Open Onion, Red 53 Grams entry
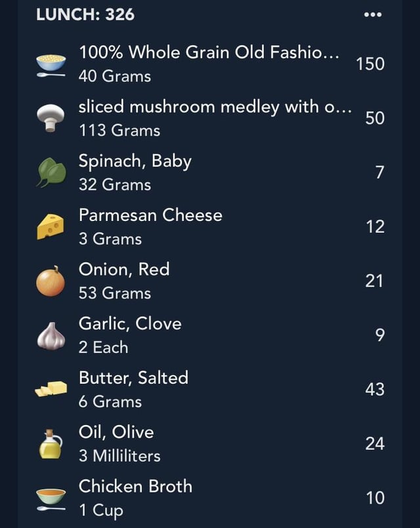 pyautogui.click(x=210, y=281)
